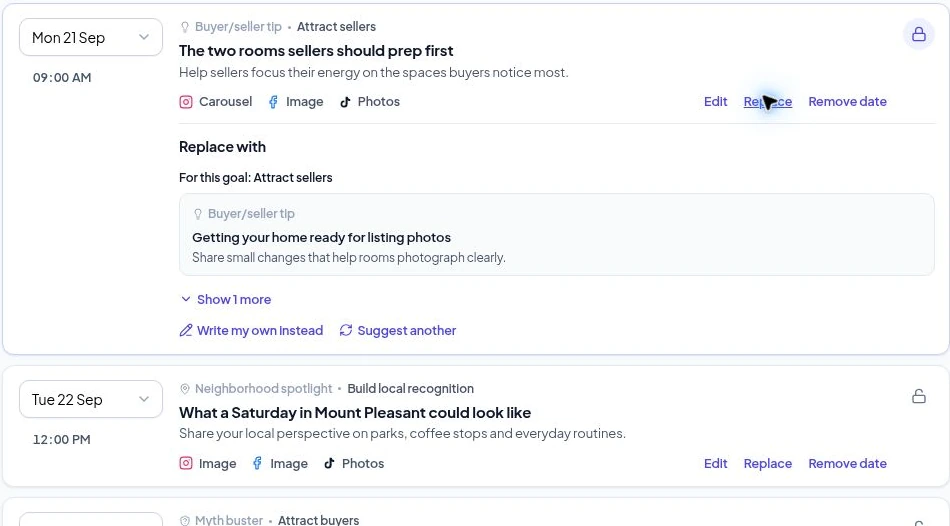Viewport: 950px width, 526px height.
Task: Click the Instagram icon beside Carousel
Action: pos(186,102)
